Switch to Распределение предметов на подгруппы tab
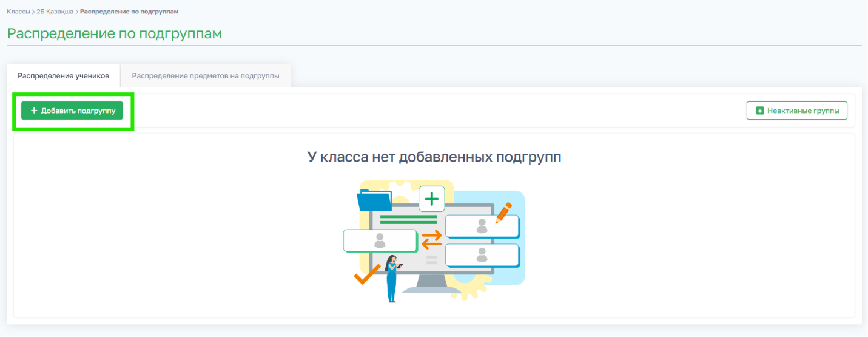Viewport: 868px width, 337px height. pos(206,76)
